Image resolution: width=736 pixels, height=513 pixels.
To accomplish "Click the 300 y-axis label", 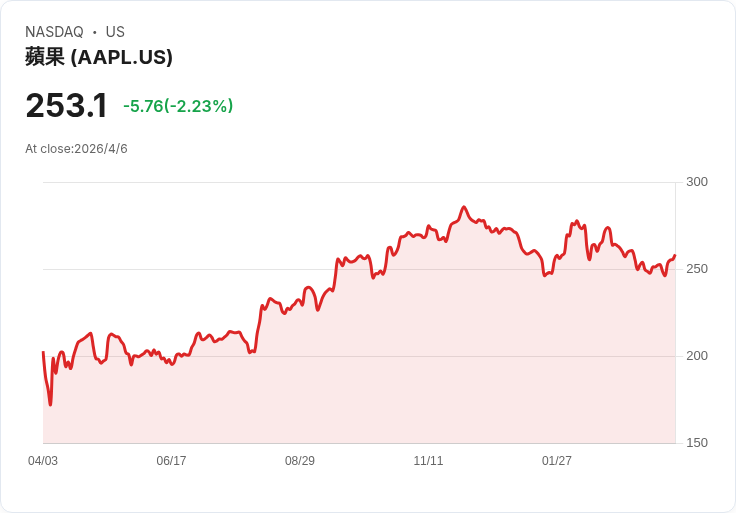I will (696, 182).
